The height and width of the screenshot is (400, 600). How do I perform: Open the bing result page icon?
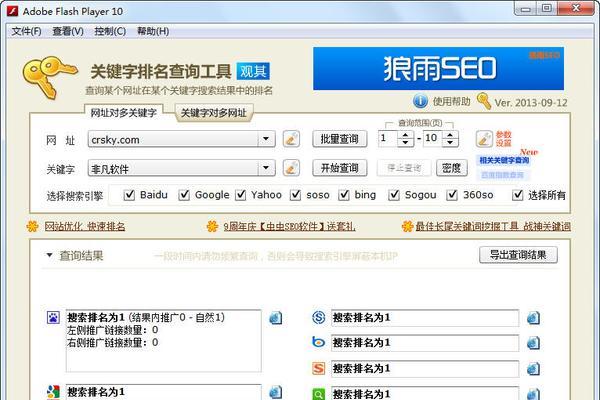click(x=533, y=343)
